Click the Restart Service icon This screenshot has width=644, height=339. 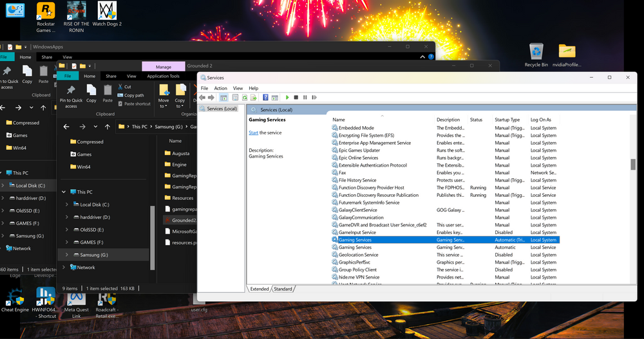tap(314, 97)
